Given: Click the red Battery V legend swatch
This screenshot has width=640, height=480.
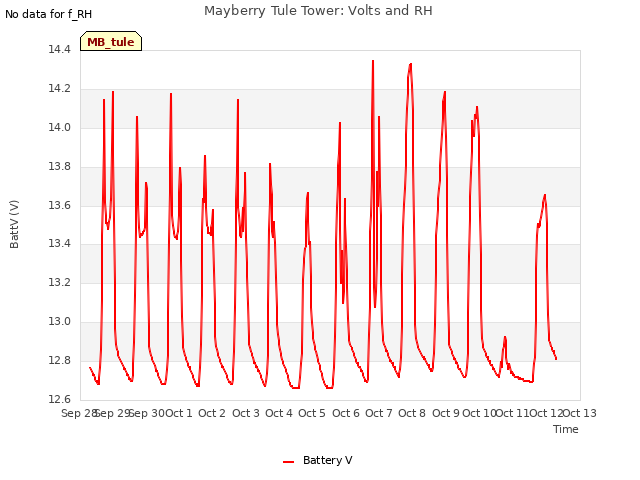Looking at the screenshot, I should coord(289,462).
